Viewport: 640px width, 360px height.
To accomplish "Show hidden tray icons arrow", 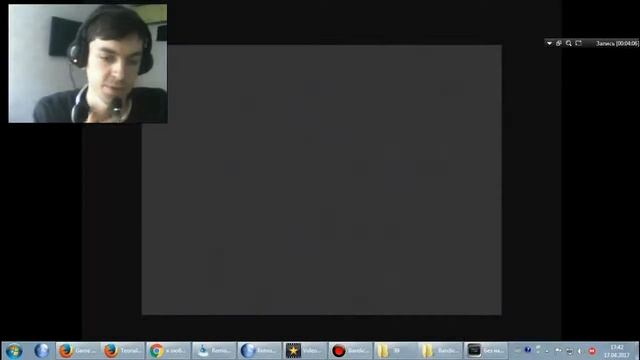I will [547, 351].
